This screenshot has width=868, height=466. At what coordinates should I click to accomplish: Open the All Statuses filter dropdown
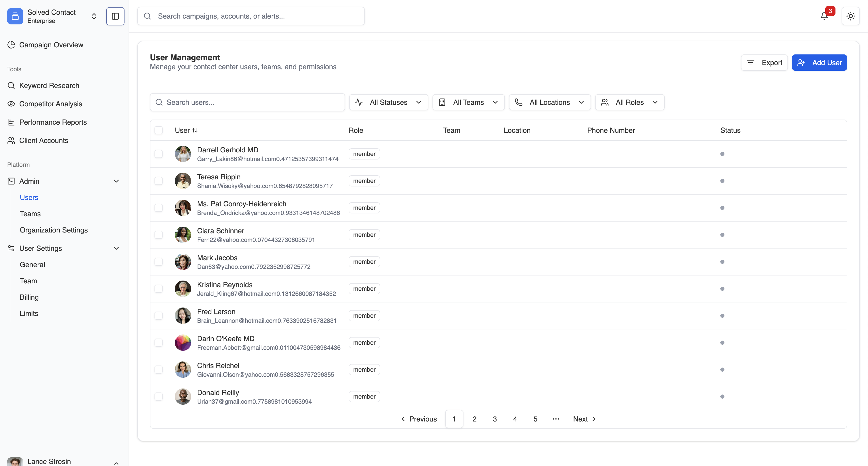tap(389, 102)
